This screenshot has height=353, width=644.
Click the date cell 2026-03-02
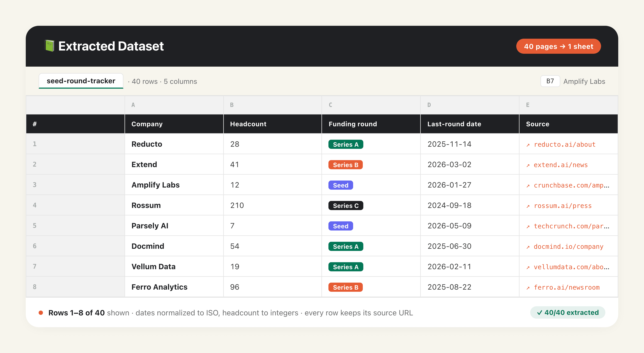pos(470,164)
